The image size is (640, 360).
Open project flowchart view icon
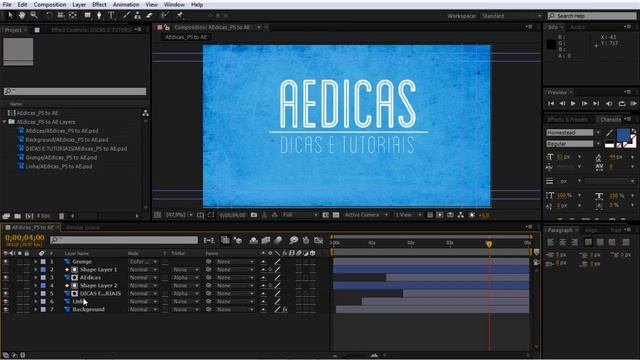click(145, 113)
